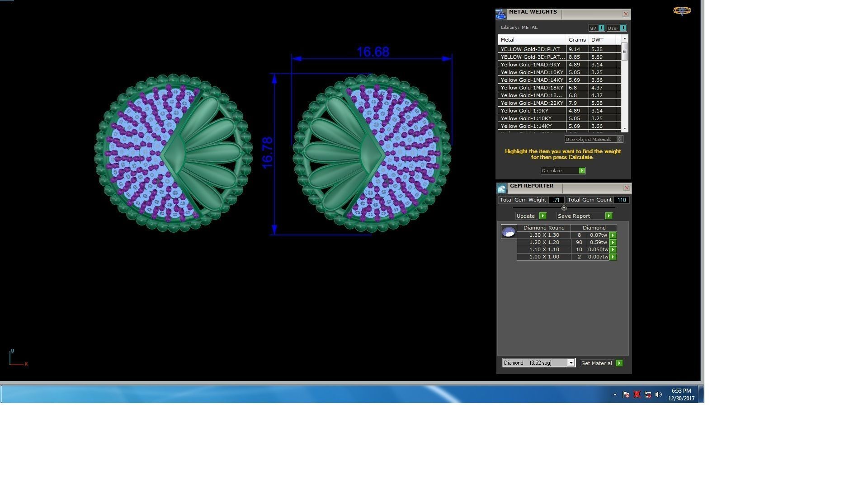Screen dimensions: 868x488
Task: Click the Metal Weights scale icon
Action: point(501,14)
